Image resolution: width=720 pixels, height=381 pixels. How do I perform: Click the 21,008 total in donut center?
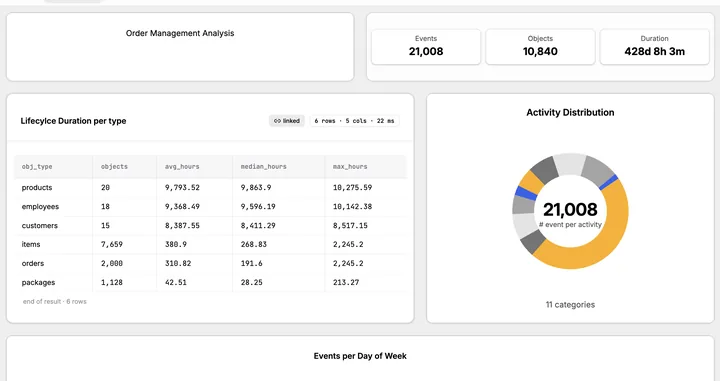[570, 210]
